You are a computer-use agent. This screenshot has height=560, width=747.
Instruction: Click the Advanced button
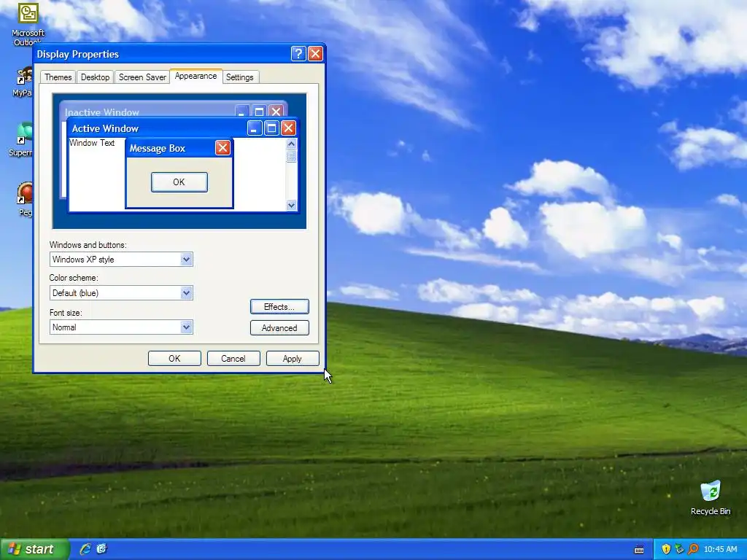(279, 327)
